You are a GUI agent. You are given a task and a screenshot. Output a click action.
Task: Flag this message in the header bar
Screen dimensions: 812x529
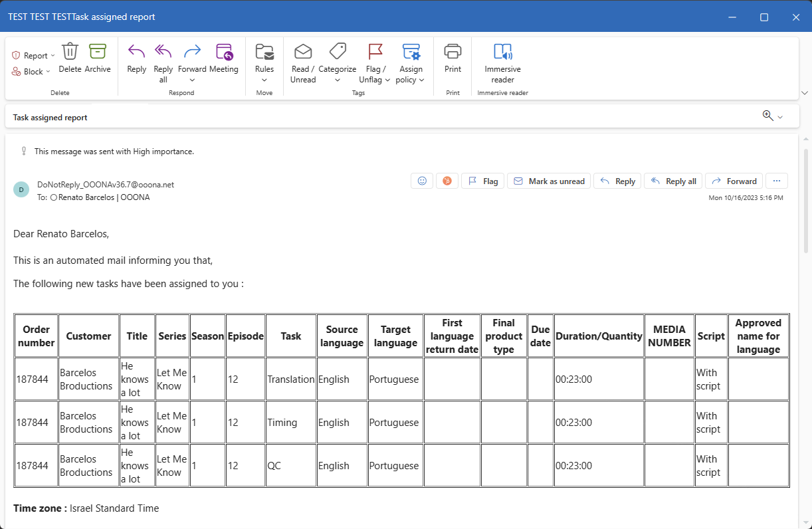[x=483, y=181]
